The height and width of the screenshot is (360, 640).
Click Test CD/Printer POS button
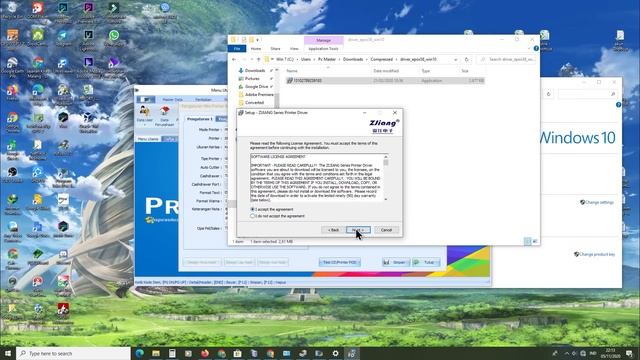(x=340, y=262)
